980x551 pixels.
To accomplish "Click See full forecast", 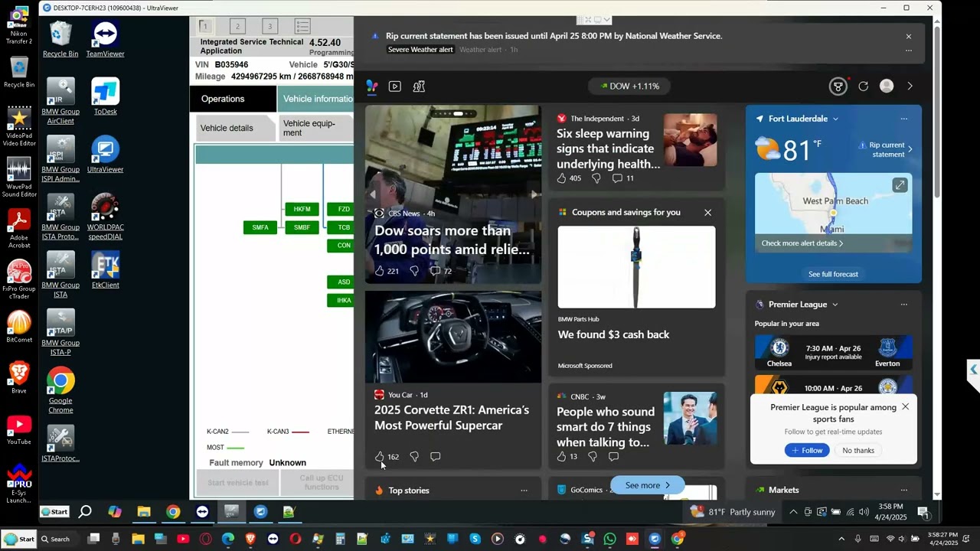I will pyautogui.click(x=833, y=274).
